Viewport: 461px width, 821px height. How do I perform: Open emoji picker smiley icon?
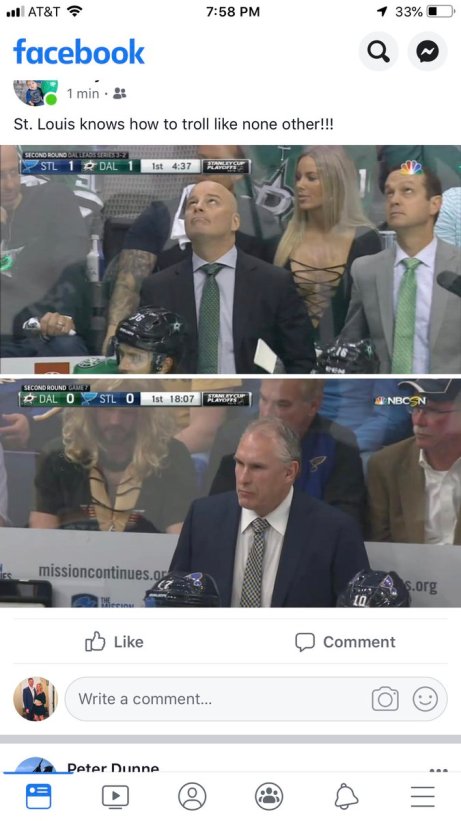(425, 699)
